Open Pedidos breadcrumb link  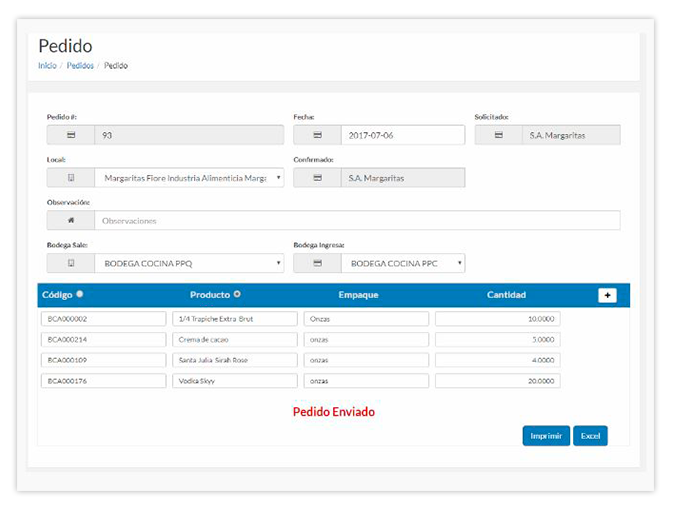tap(80, 66)
